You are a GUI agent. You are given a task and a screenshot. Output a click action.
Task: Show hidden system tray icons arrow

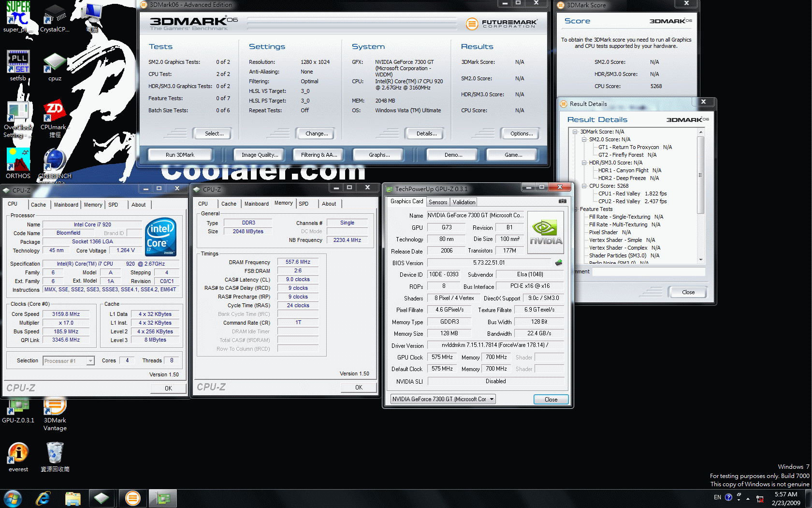pyautogui.click(x=748, y=498)
